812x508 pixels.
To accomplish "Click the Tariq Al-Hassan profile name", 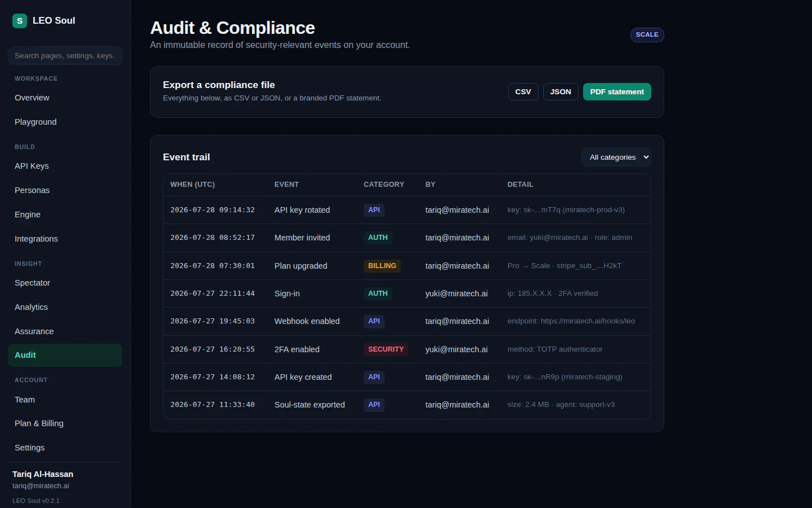I will 43,474.
